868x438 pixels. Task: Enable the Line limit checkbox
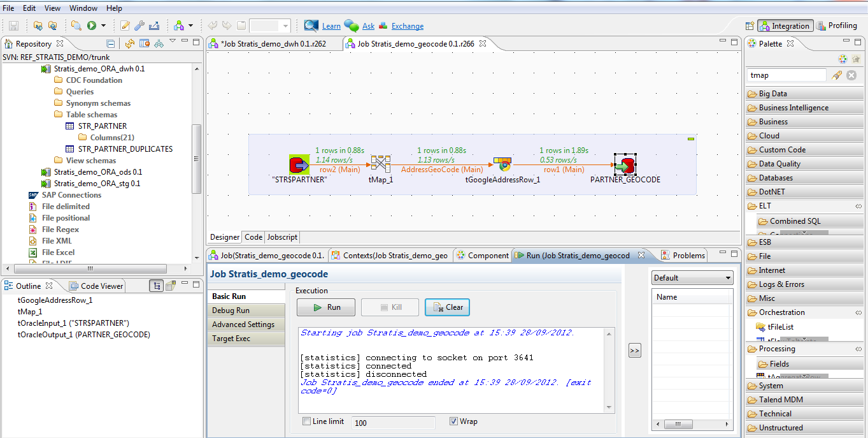307,421
